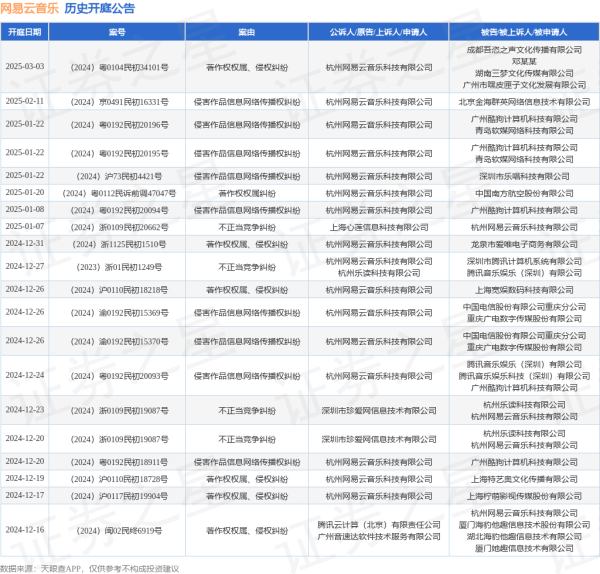The width and height of the screenshot is (600, 574).
Task: Click case number 浙1125民初1510号
Action: tap(119, 244)
